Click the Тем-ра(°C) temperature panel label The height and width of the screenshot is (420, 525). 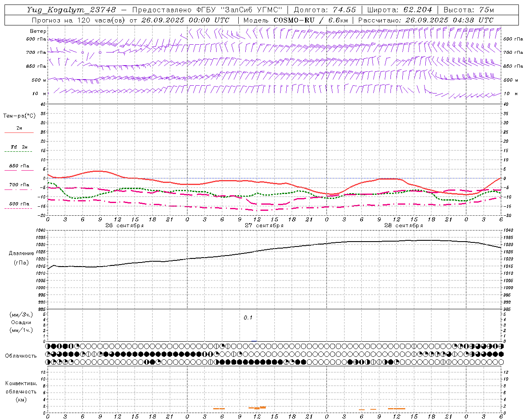(19, 116)
